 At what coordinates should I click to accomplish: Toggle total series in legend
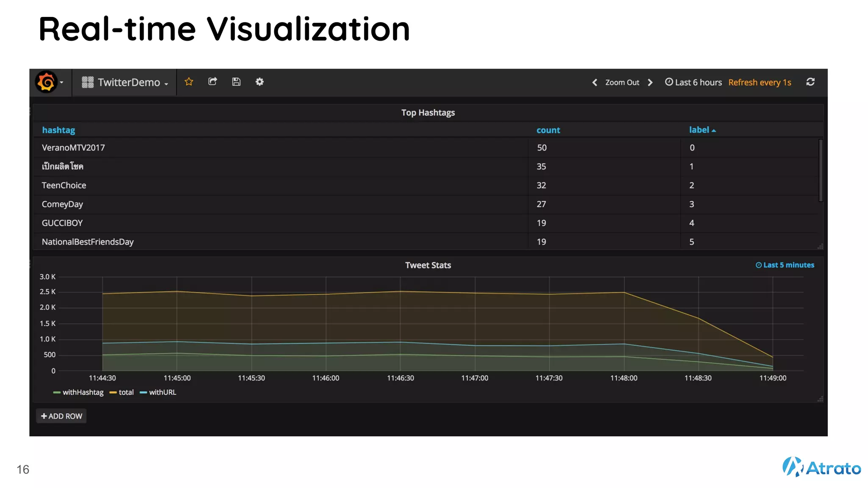pyautogui.click(x=126, y=392)
